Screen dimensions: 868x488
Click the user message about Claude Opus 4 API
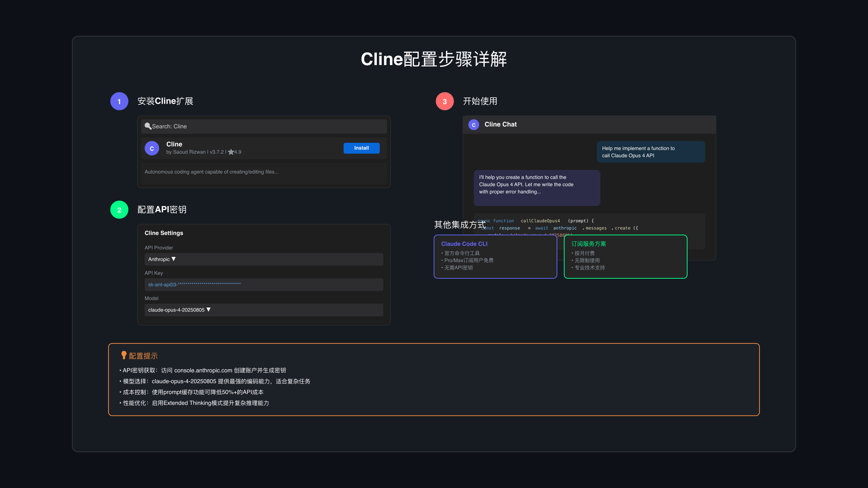click(651, 152)
